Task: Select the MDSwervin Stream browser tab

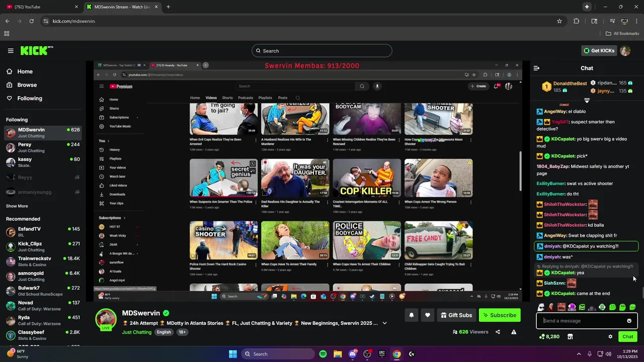Action: (x=122, y=7)
